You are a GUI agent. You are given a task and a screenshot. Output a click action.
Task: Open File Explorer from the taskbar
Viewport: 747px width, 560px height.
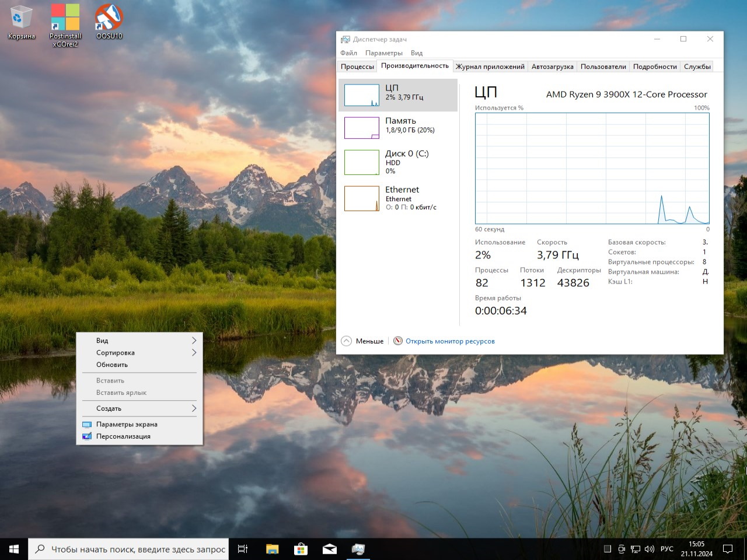272,549
